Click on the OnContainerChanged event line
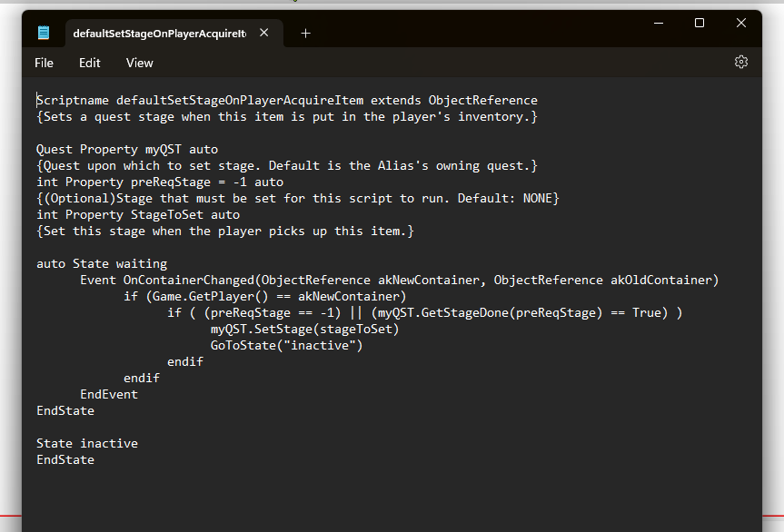784x532 pixels. coord(400,281)
